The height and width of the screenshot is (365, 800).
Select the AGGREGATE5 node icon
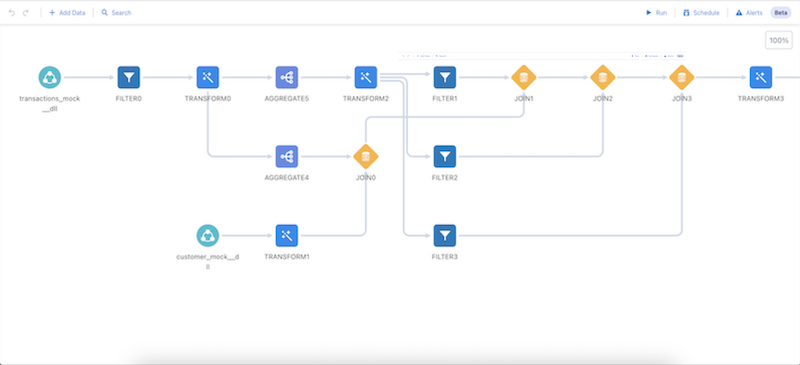[x=287, y=78]
